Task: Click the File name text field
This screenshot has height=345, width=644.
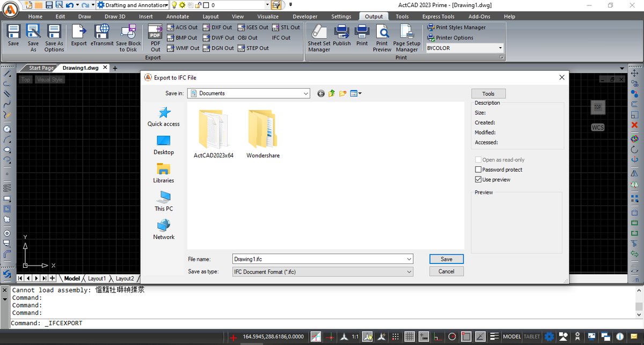Action: (319, 259)
